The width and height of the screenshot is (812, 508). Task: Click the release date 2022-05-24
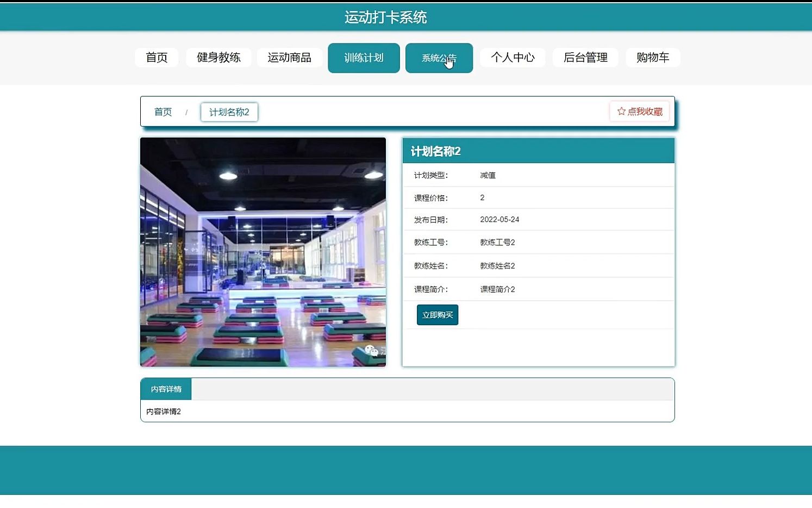coord(499,219)
